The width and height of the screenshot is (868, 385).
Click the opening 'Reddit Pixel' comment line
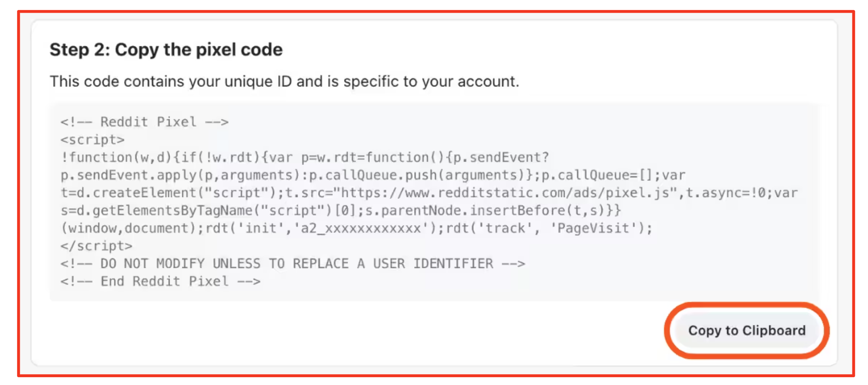[x=145, y=122]
